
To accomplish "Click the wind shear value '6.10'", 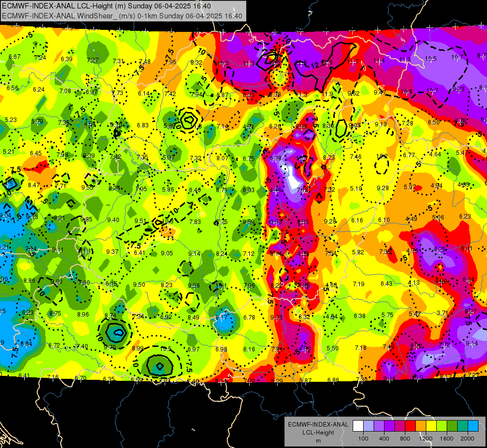I will coord(384,220).
